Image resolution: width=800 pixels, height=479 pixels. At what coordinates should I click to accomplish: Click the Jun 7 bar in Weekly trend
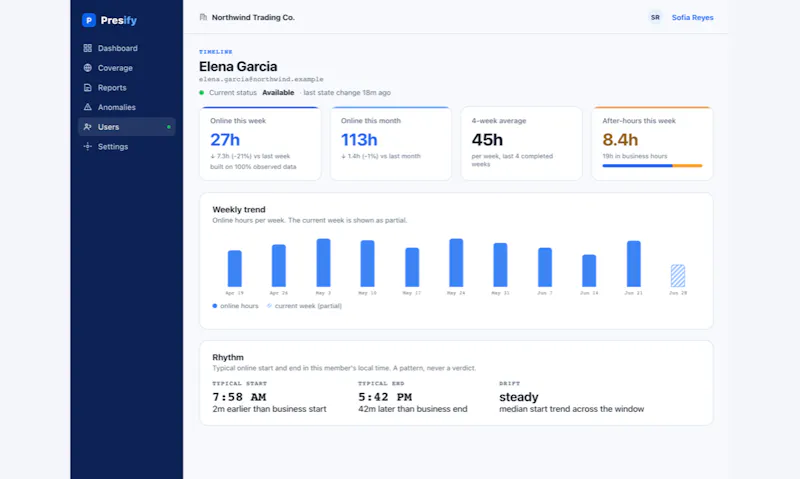(545, 267)
